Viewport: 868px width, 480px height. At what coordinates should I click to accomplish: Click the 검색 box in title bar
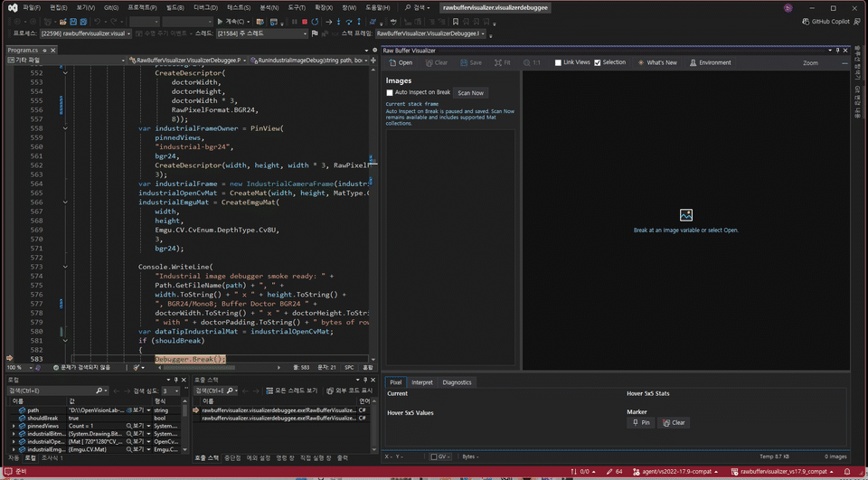[x=418, y=8]
